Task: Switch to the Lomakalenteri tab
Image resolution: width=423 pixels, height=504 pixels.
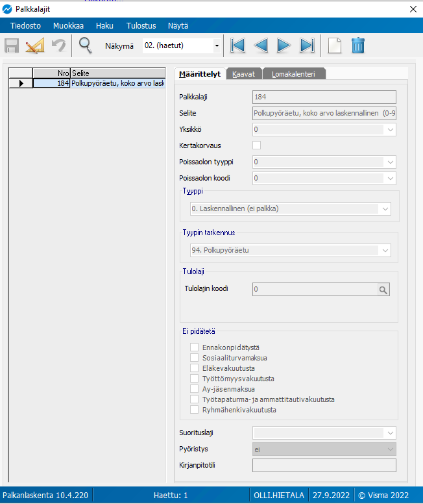Action: click(293, 74)
